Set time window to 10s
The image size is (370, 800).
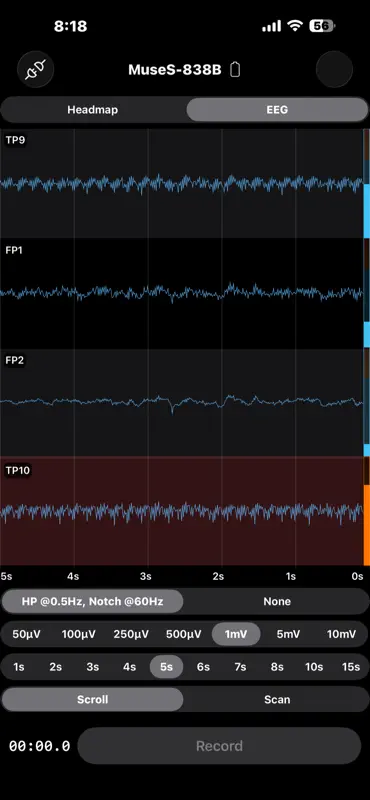click(314, 667)
